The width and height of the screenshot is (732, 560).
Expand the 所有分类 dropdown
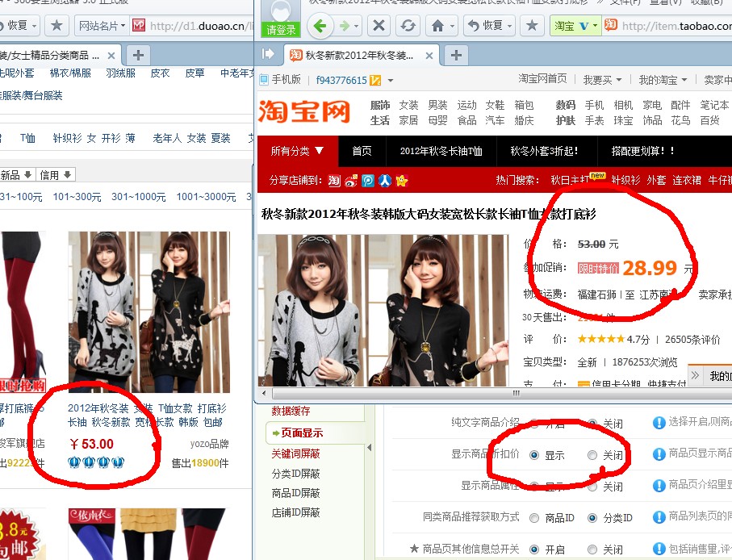(297, 151)
